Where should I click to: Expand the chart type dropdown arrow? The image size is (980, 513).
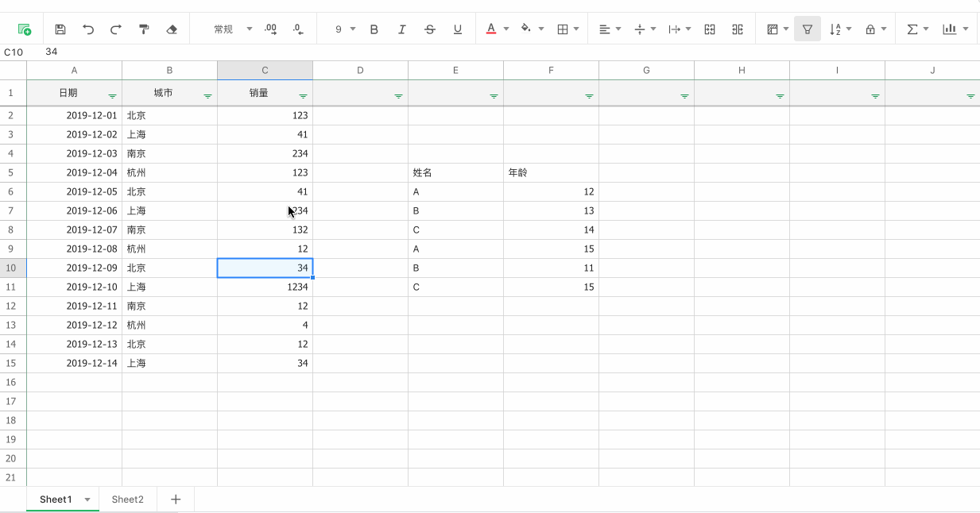[966, 29]
